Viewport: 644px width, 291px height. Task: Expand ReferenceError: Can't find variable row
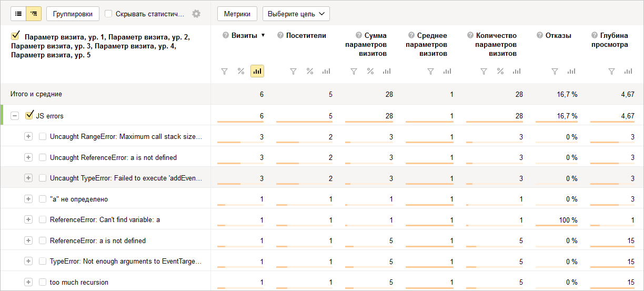click(28, 220)
